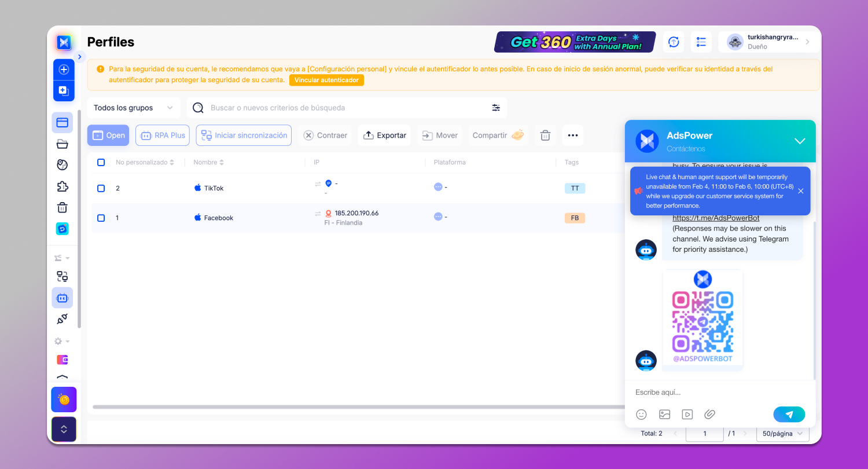868x469 pixels.
Task: Select the highlighted automation icon in the sidebar
Action: [x=62, y=298]
